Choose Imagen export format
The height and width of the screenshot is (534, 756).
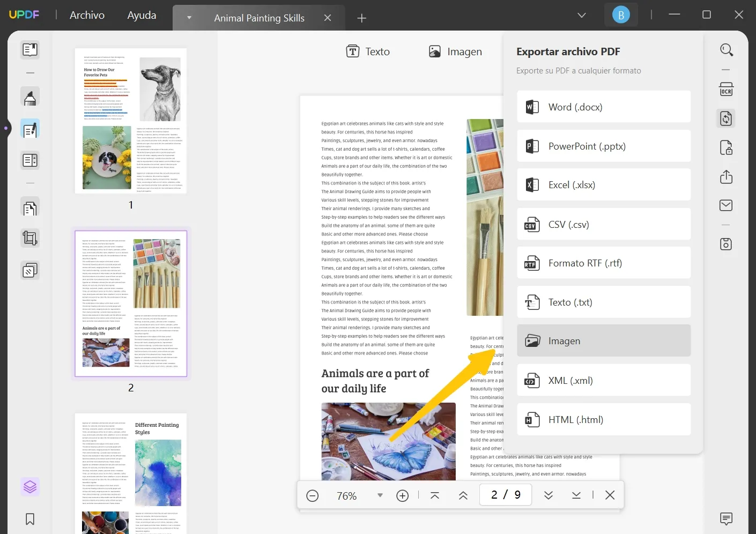click(604, 340)
